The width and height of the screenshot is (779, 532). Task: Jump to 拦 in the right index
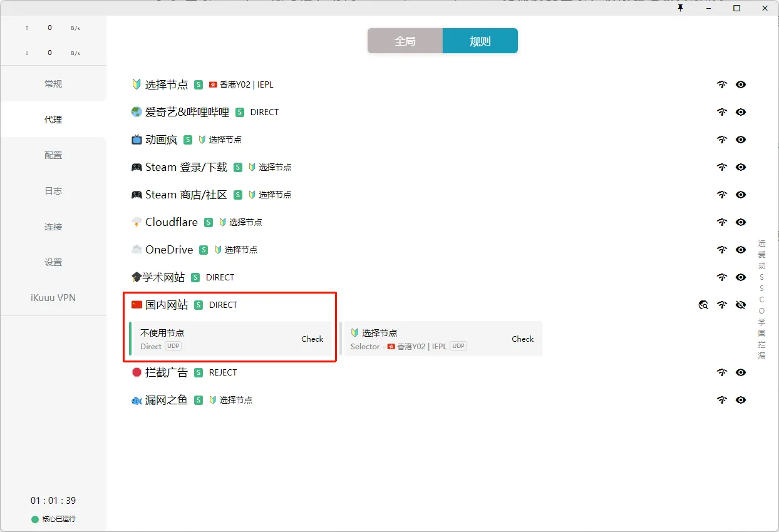point(761,344)
